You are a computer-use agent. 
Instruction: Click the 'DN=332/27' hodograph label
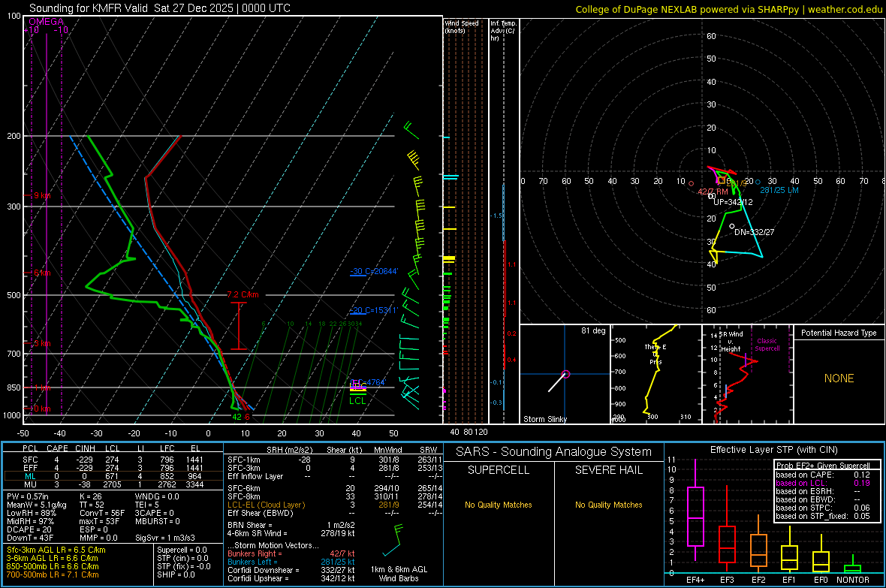coord(755,232)
